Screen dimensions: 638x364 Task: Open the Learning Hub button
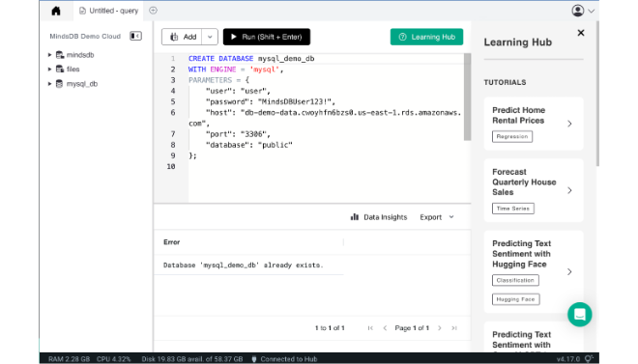click(426, 37)
